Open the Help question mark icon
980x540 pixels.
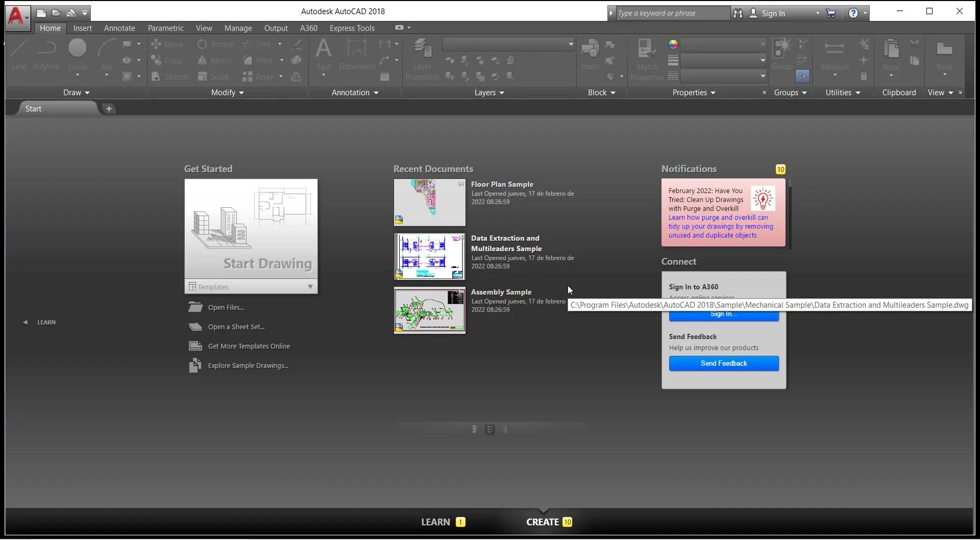[853, 13]
